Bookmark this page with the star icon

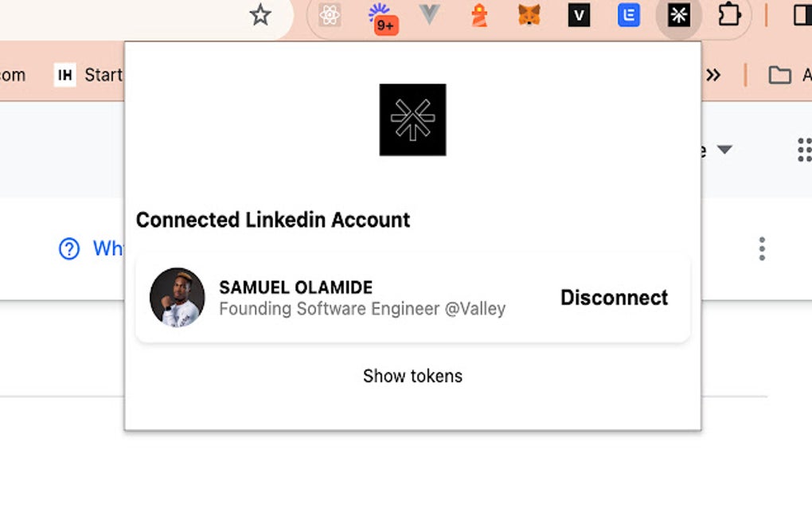tap(260, 15)
